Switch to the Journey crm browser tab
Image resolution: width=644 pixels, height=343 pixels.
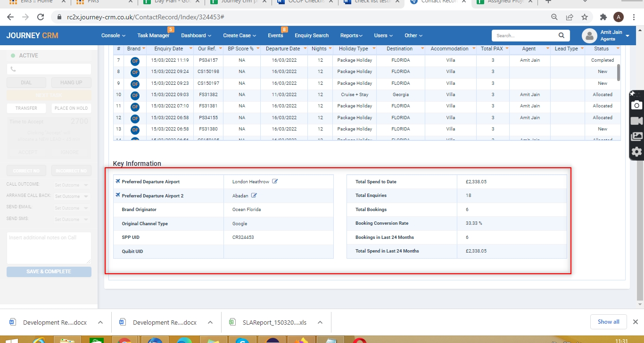(x=239, y=2)
